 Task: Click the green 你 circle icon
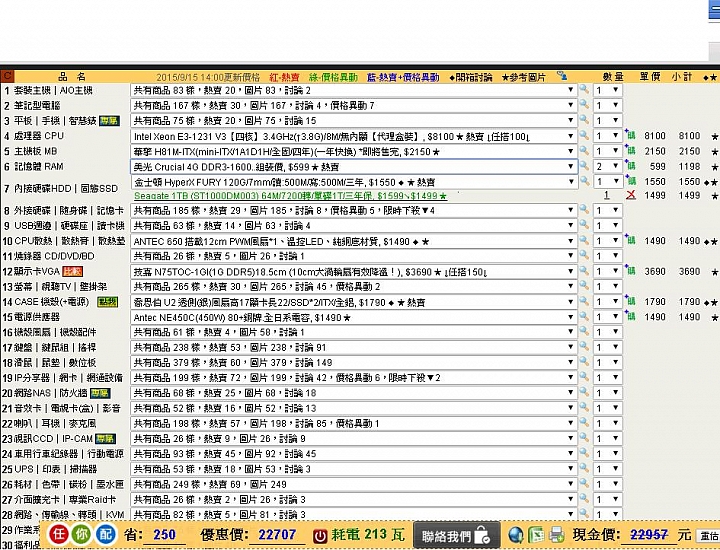[82, 534]
